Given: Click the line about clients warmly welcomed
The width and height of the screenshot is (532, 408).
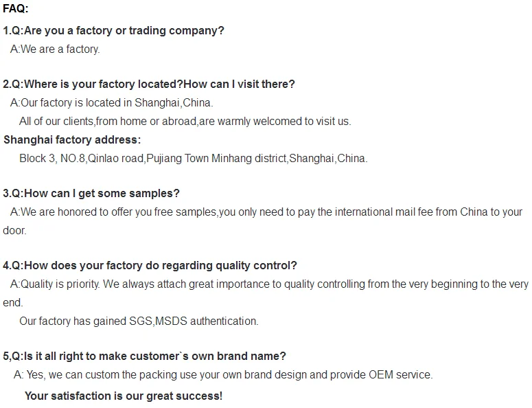Looking at the screenshot, I should (185, 122).
